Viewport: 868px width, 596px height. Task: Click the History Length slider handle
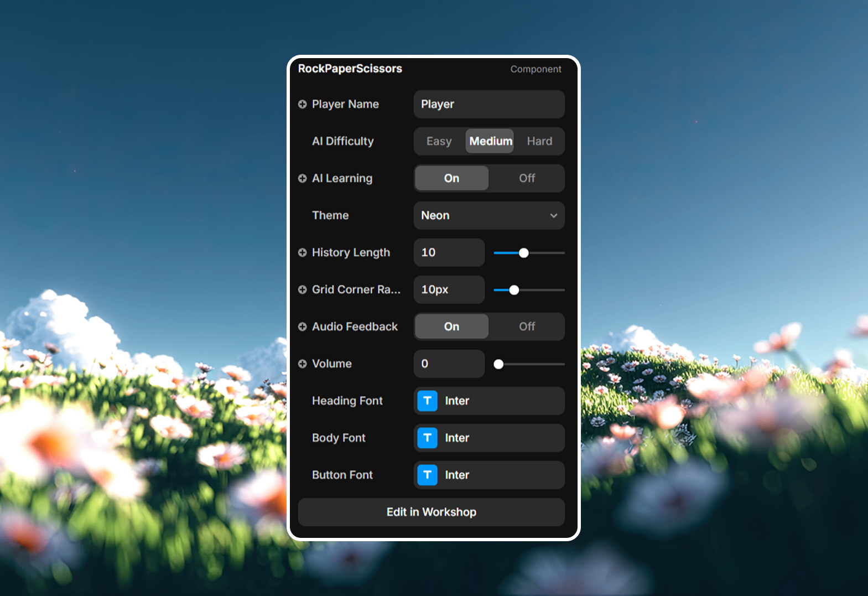coord(523,253)
